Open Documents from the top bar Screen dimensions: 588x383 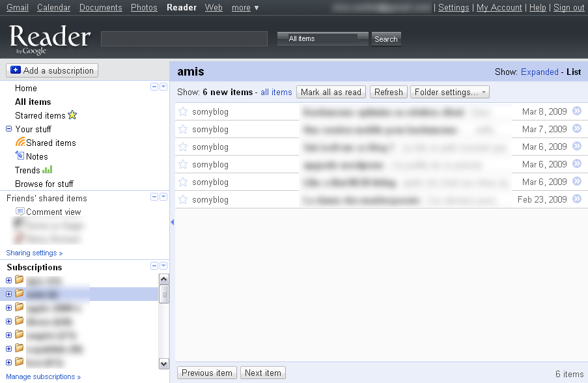101,8
